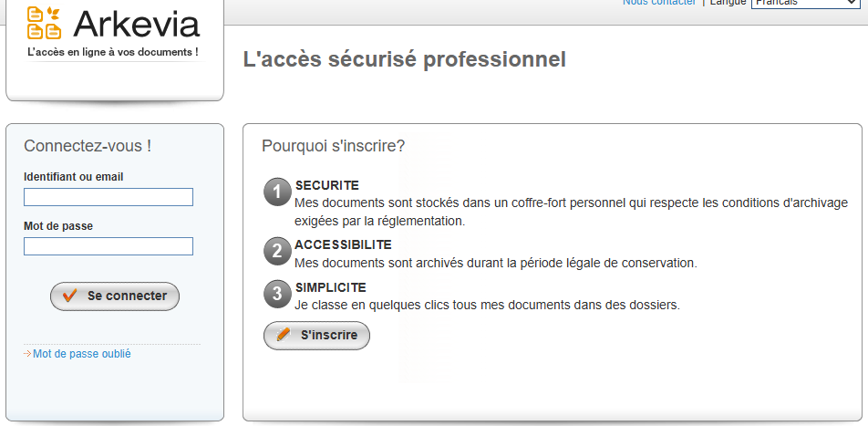Viewport: 868px width, 426px height.
Task: Click the number 2 circle beside ACCESSIBILITE
Action: click(x=277, y=251)
